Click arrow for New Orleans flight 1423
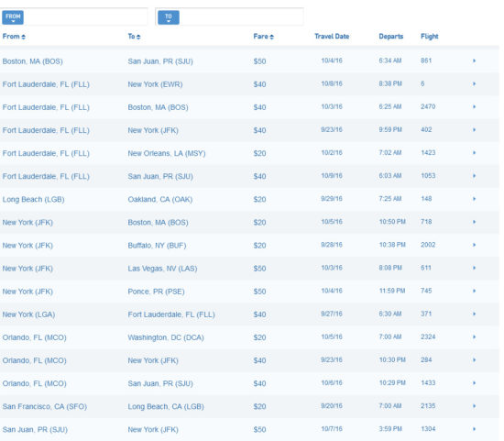 pos(474,153)
